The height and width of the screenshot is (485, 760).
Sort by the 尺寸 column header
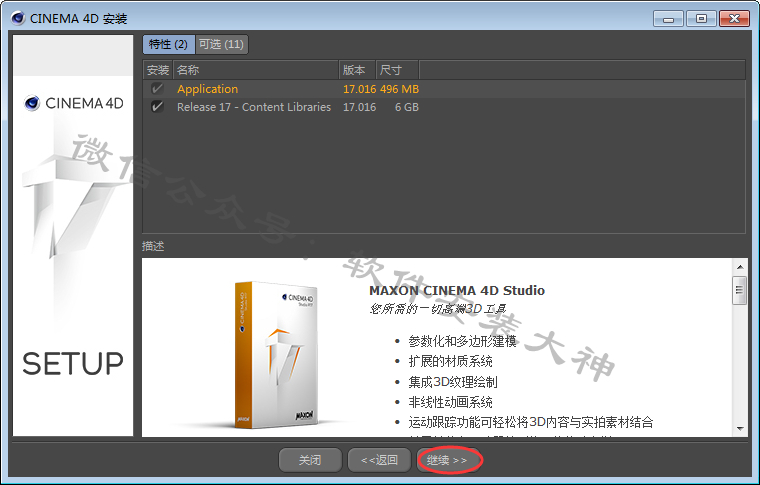(397, 70)
